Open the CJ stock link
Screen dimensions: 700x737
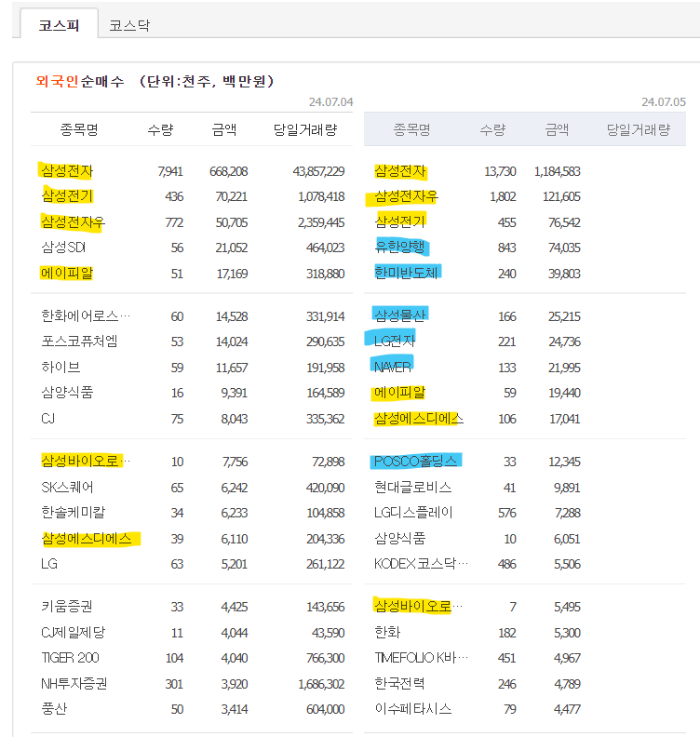(48, 419)
